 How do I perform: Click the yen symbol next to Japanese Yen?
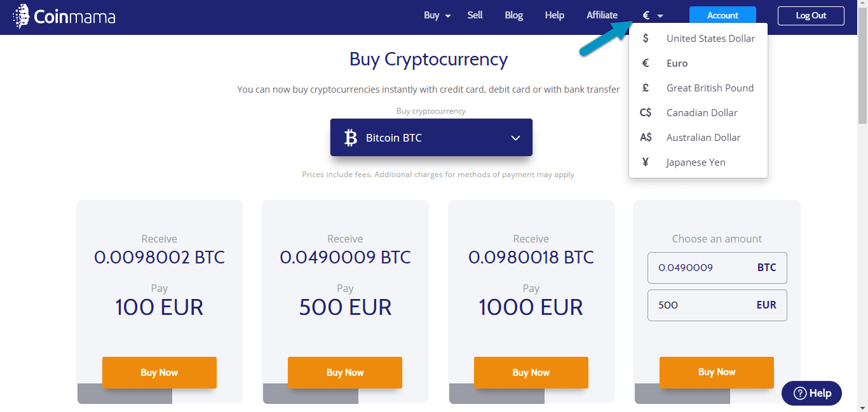coord(646,162)
